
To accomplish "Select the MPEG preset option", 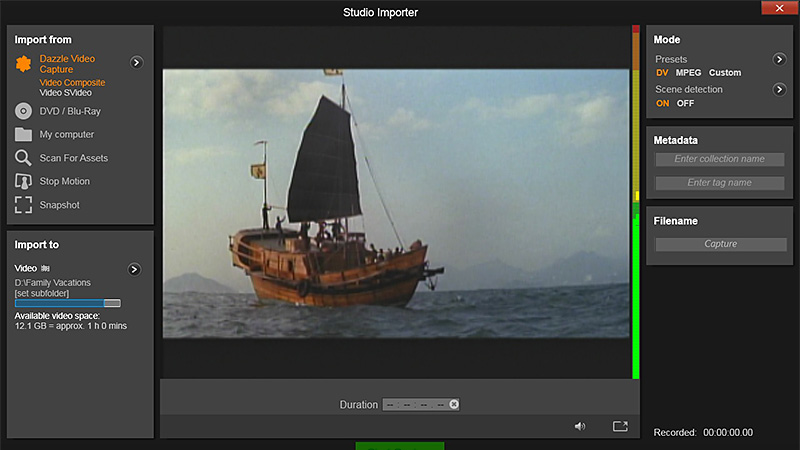I will (688, 73).
